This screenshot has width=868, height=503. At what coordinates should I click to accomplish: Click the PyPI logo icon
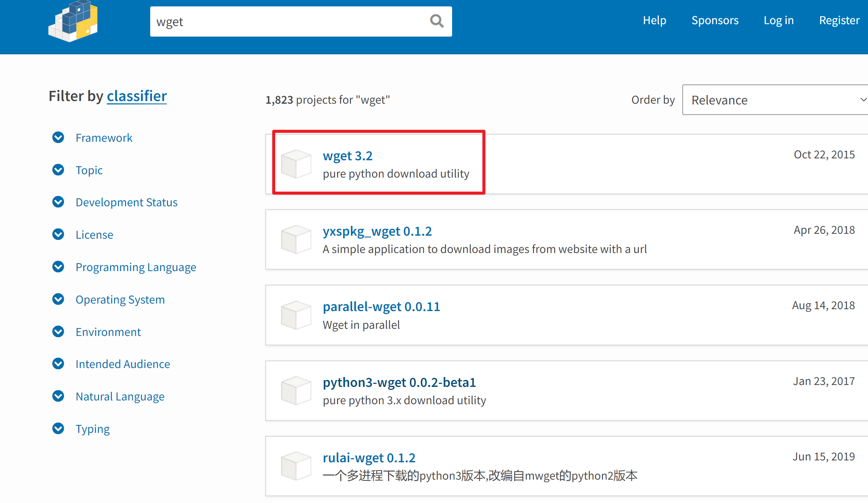pos(73,21)
